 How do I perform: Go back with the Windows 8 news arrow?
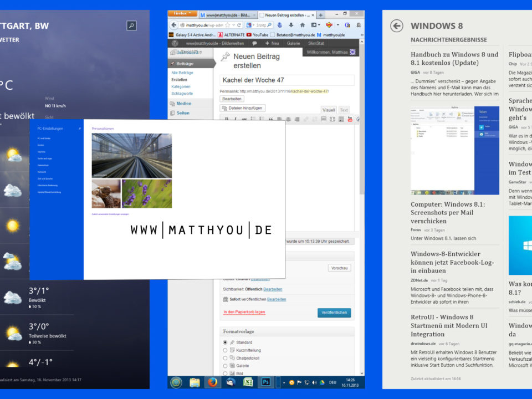coord(396,25)
